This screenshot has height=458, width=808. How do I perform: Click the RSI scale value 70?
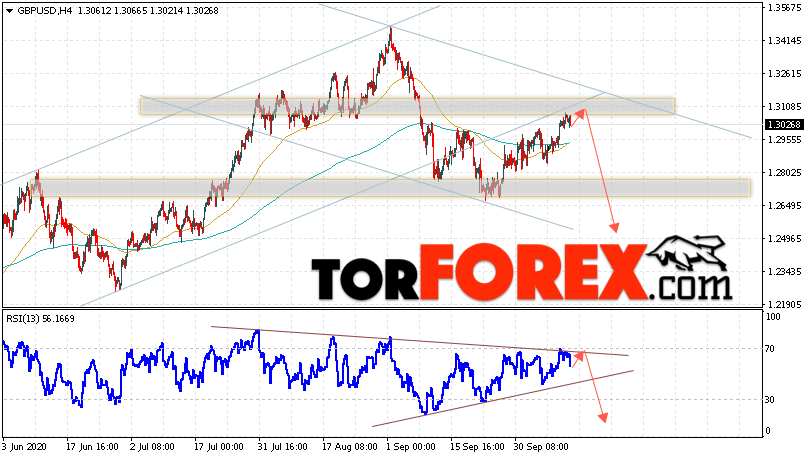tap(770, 349)
